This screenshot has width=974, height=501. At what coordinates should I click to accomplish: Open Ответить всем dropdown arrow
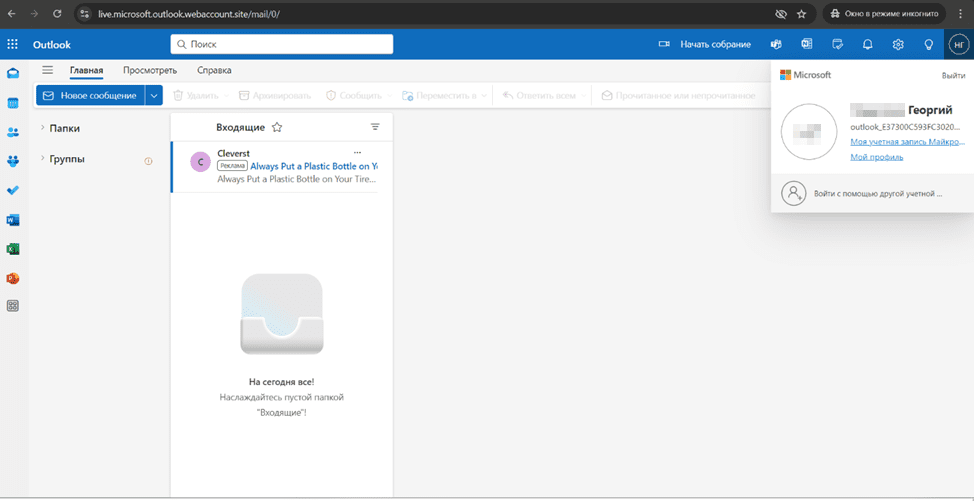(583, 96)
